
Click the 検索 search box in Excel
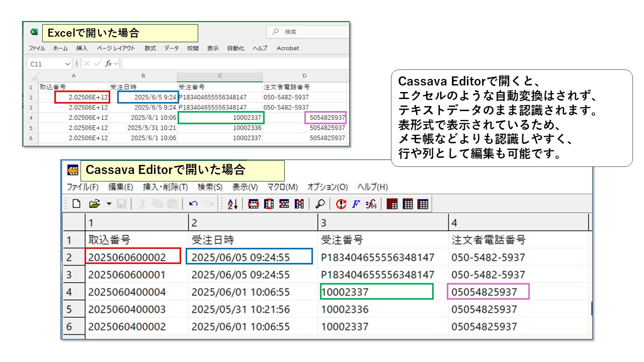point(307,32)
